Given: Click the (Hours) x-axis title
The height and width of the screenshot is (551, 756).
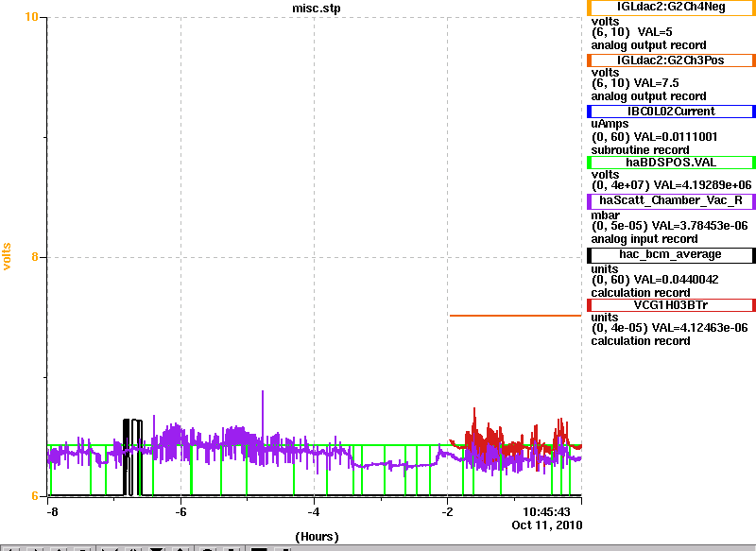Looking at the screenshot, I should click(317, 537).
